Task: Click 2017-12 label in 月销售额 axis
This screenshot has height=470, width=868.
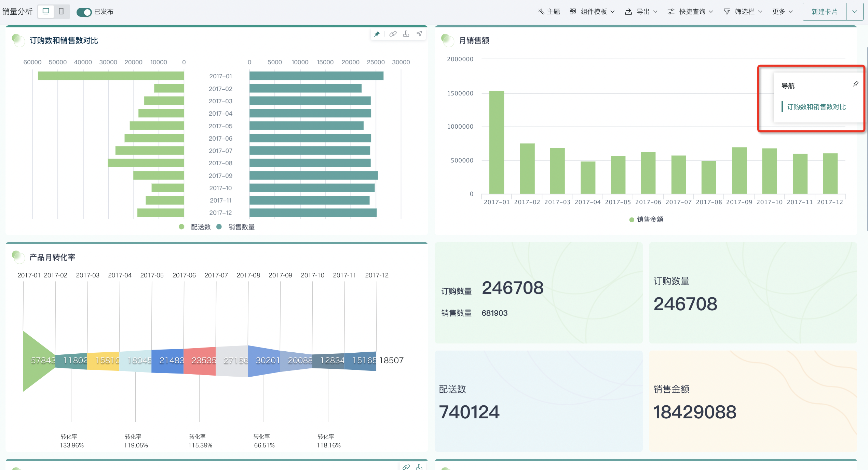Action: (x=830, y=202)
